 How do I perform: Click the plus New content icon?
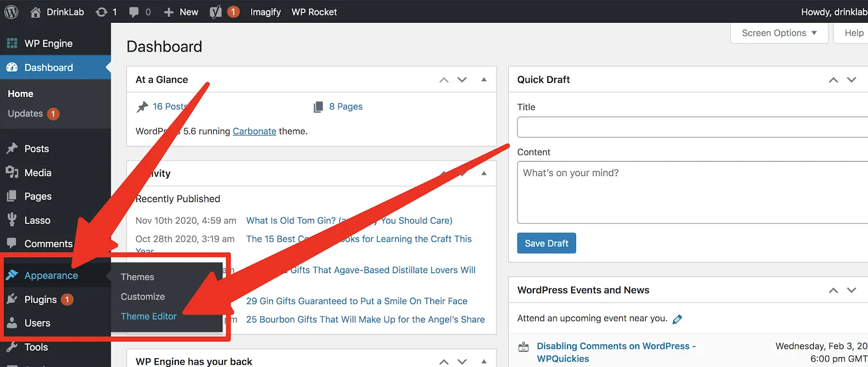coord(169,12)
